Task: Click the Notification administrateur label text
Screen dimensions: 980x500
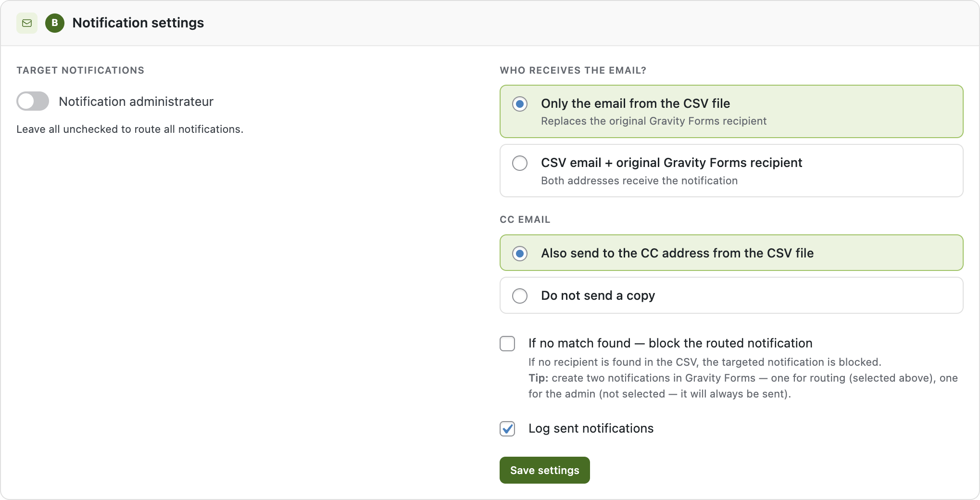Action: 136,102
